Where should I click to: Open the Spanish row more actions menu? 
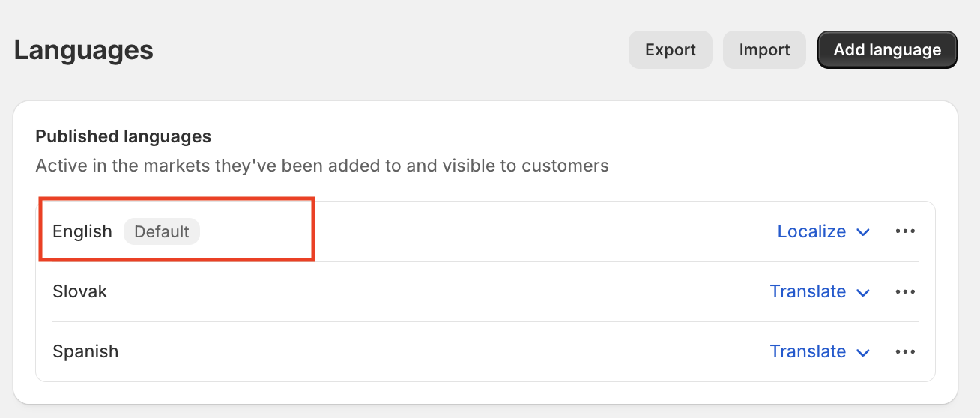click(905, 351)
